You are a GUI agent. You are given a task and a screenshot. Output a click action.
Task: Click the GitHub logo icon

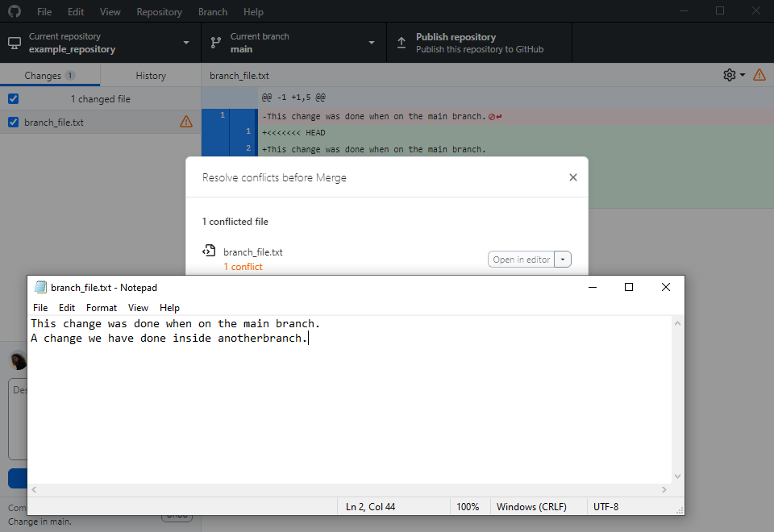click(15, 10)
